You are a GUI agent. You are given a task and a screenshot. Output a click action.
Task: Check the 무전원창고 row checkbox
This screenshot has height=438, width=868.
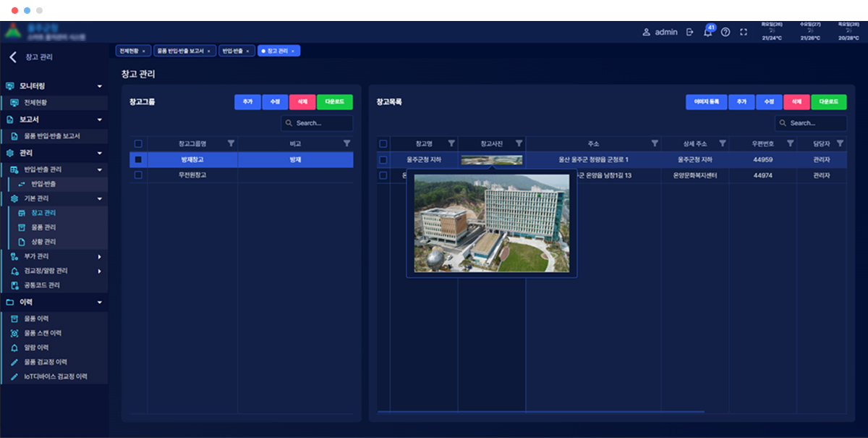[x=138, y=175]
